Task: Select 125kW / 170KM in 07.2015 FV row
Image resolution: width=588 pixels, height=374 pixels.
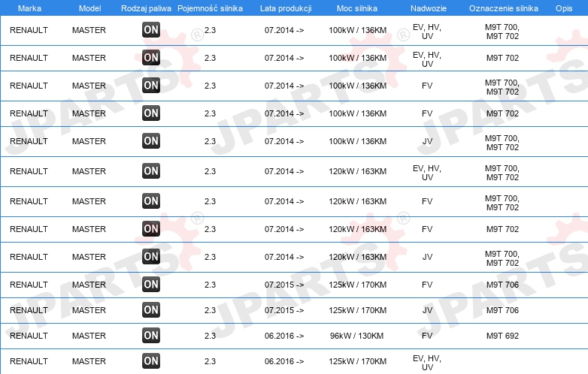Action: point(357,285)
